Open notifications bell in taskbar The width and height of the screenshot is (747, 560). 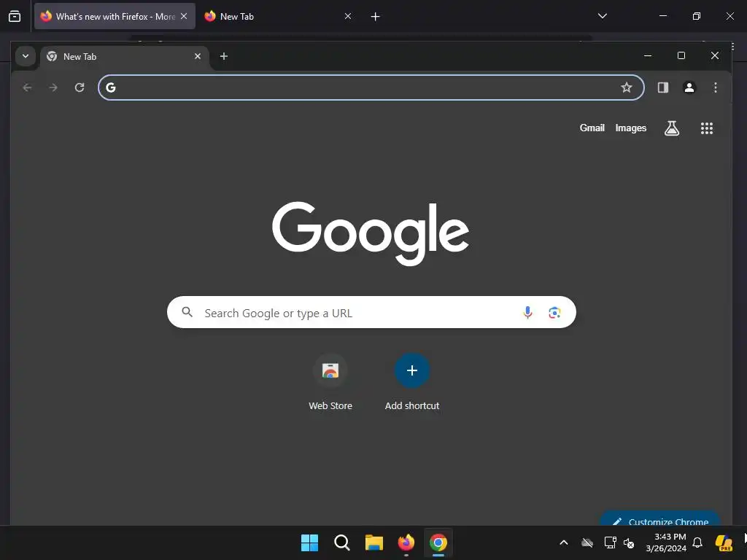pos(697,542)
